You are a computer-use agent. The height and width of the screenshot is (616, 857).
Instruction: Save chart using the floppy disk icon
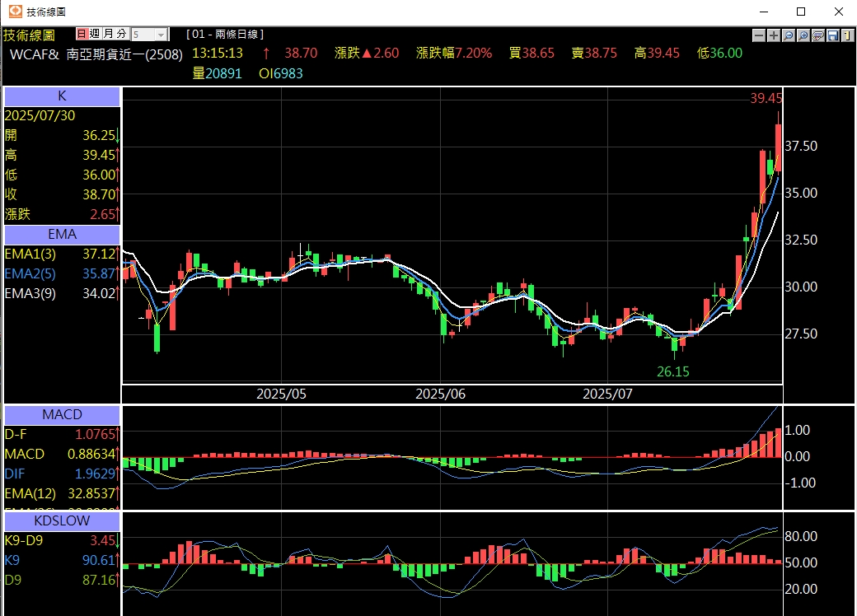(x=832, y=35)
